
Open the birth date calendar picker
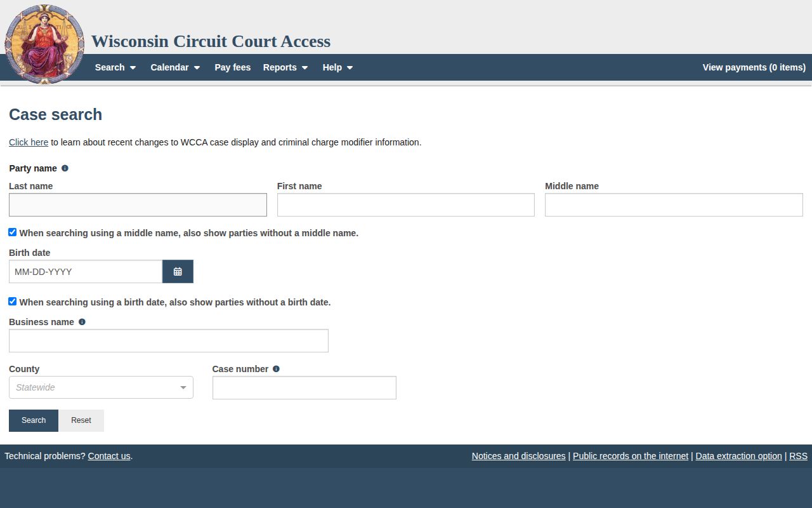(x=178, y=272)
